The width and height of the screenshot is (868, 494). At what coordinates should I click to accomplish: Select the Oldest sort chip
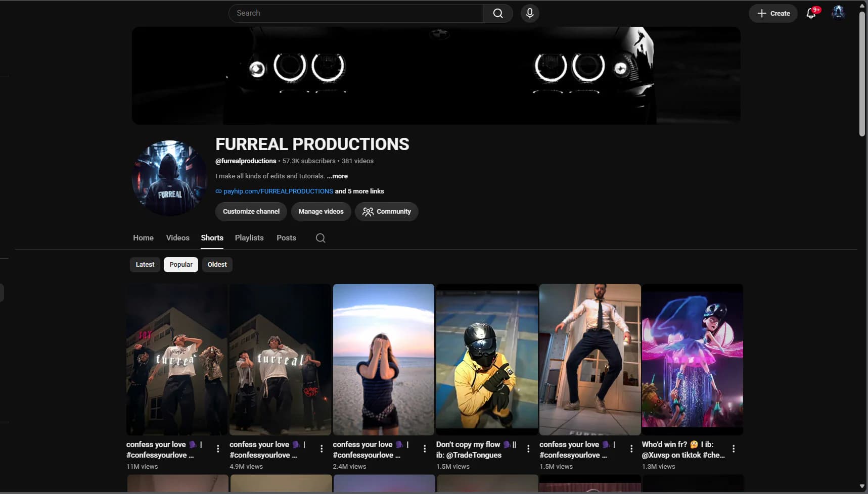pyautogui.click(x=217, y=265)
